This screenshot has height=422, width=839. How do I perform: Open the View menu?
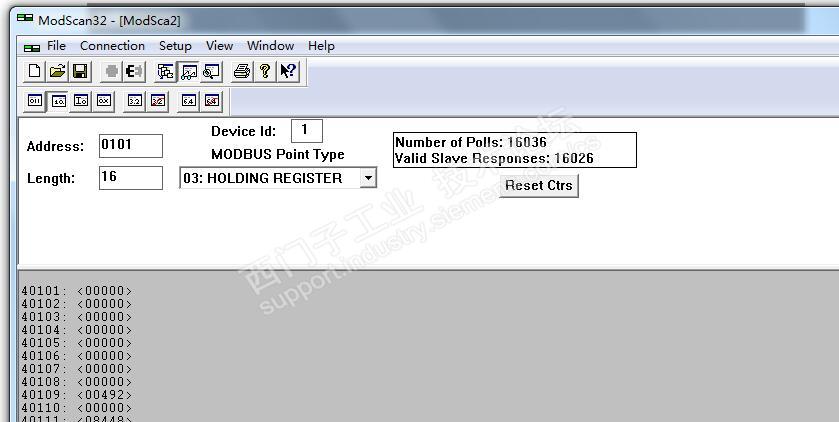pyautogui.click(x=219, y=46)
